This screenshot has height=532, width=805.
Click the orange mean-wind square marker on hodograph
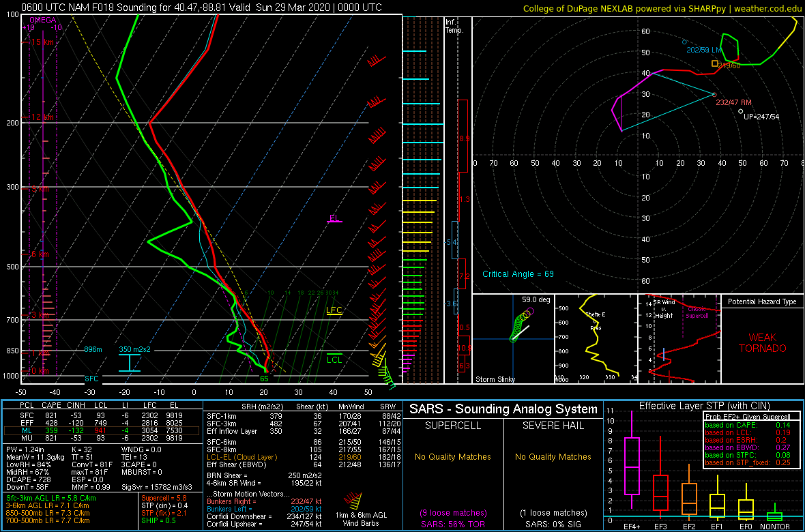[x=715, y=63]
